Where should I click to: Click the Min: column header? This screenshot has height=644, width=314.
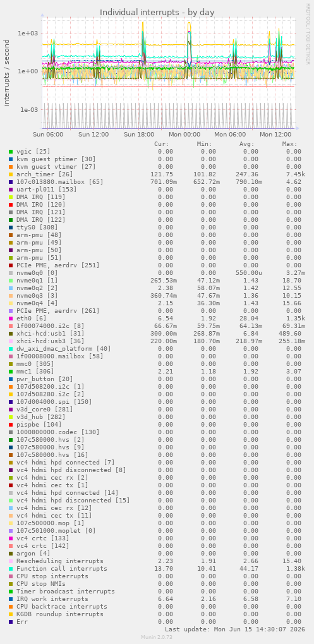(204, 143)
